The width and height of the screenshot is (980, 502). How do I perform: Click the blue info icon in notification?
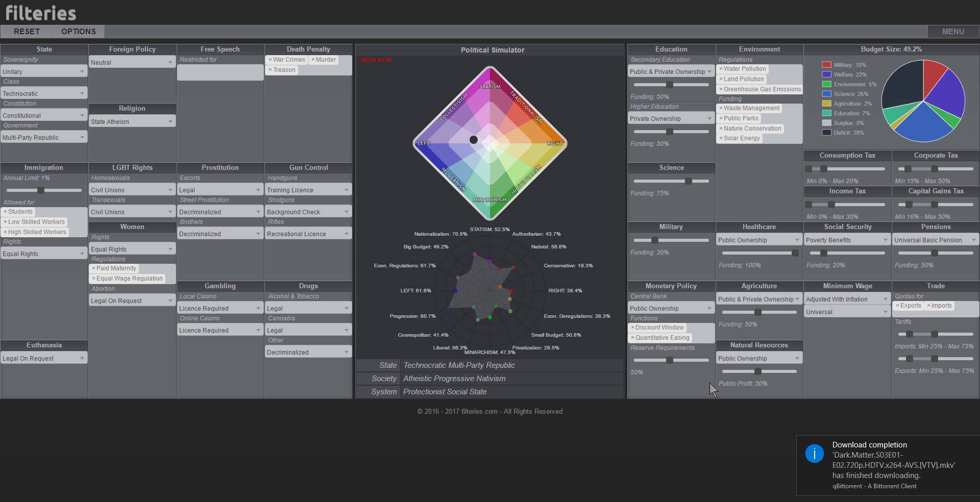814,453
